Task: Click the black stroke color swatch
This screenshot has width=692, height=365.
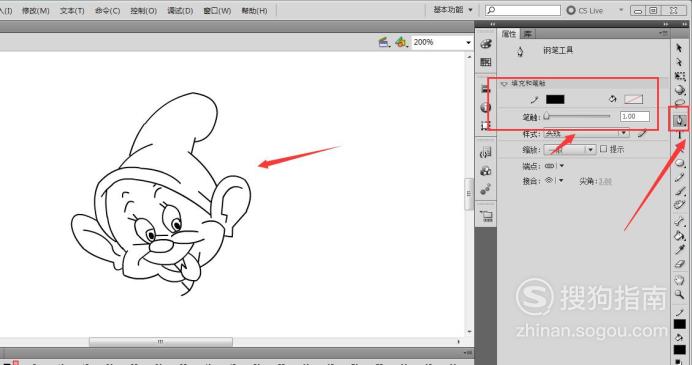Action: (555, 99)
